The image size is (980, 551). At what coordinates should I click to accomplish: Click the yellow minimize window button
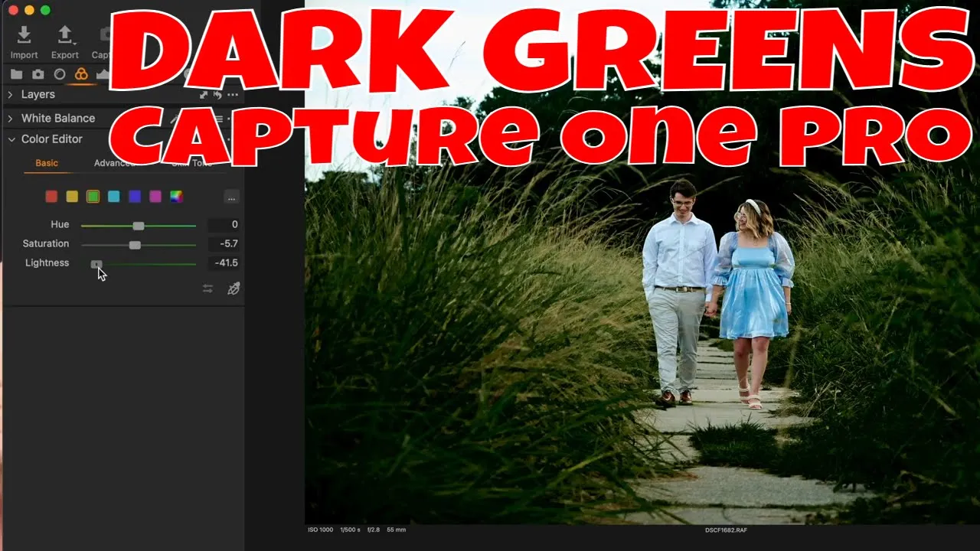click(29, 10)
